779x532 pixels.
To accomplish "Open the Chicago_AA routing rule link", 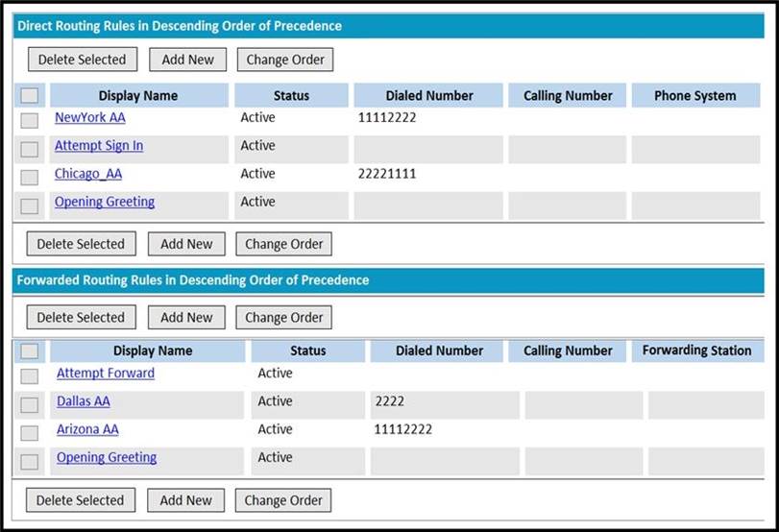I will [88, 174].
